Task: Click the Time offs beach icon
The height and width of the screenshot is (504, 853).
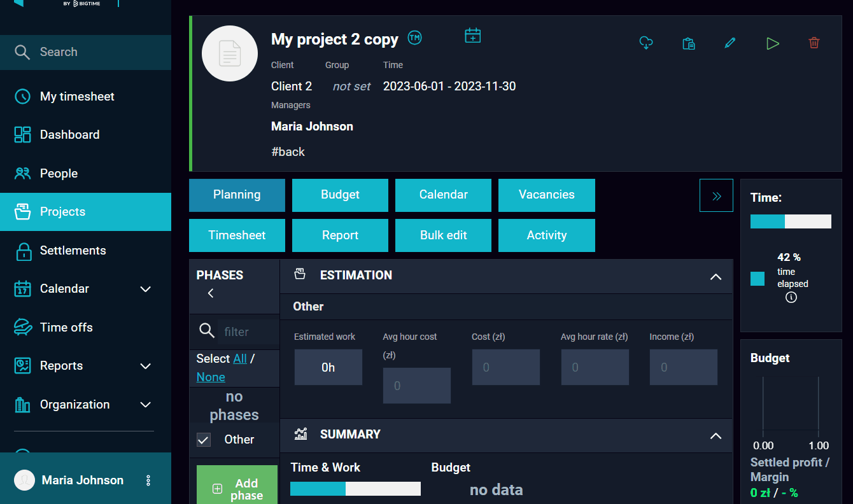Action: point(22,327)
